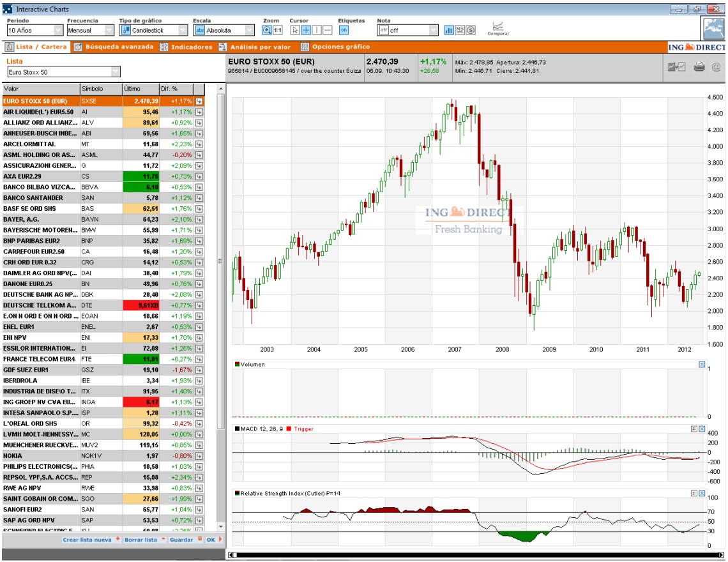
Task: Click the chart arrow icon for BANCO SANTANDER row
Action: point(199,198)
